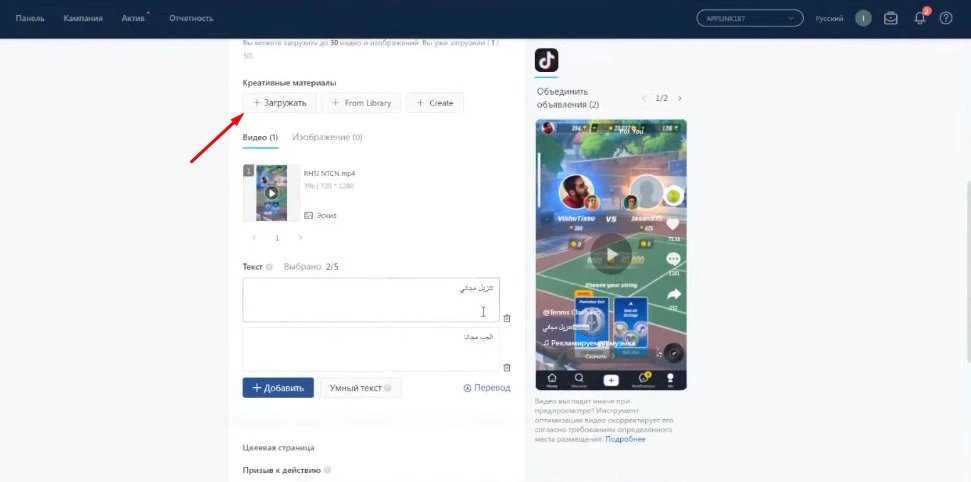Click the Загружать upload button
The height and width of the screenshot is (482, 971).
click(x=279, y=103)
